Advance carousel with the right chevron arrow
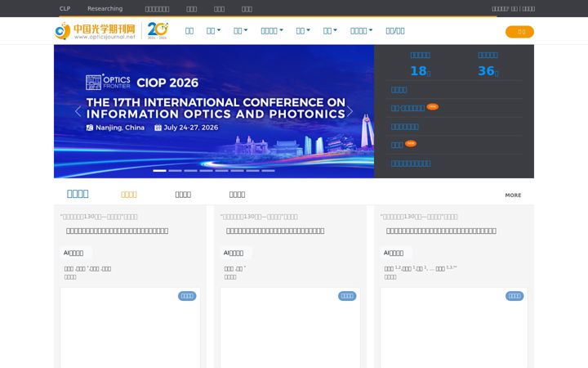This screenshot has width=588, height=368. pos(350,111)
